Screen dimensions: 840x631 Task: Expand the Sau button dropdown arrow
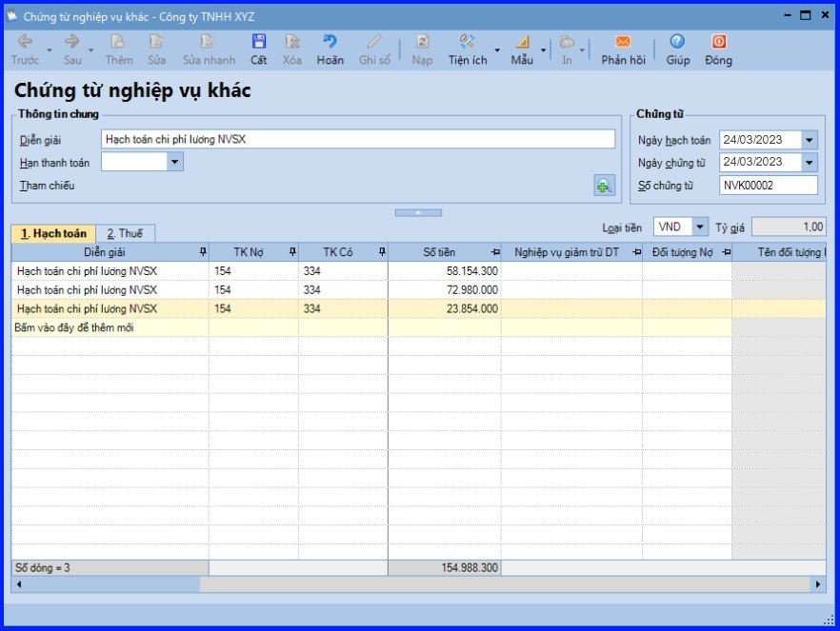pos(90,49)
